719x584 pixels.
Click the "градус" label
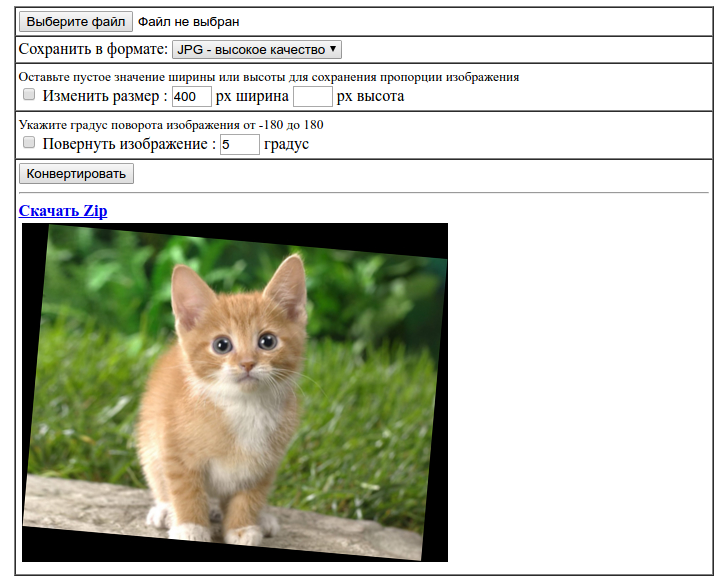[286, 144]
